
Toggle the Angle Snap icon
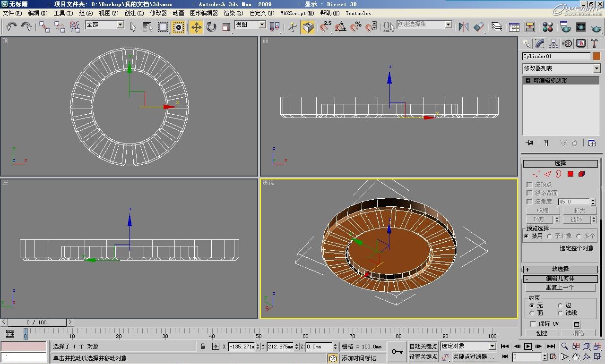click(x=341, y=27)
